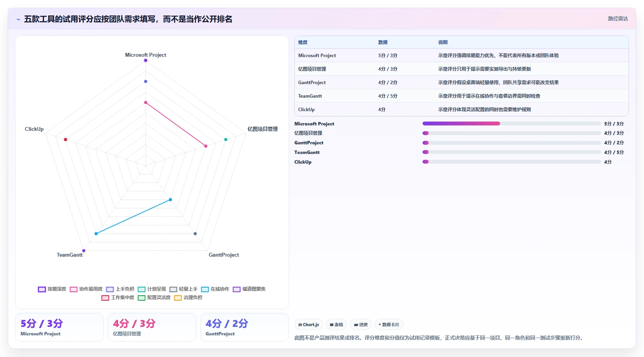
Task: Click the 此图不是产品测评结果 footnote text
Action: coord(439,338)
